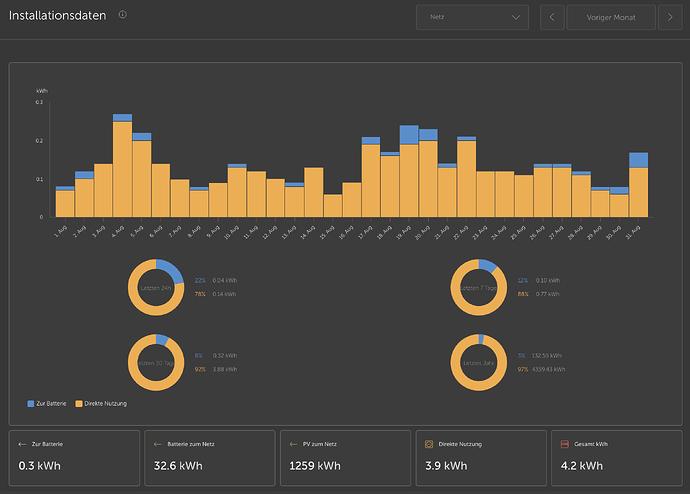The width and height of the screenshot is (690, 494).
Task: Click the Voriger Monat button
Action: [x=611, y=17]
